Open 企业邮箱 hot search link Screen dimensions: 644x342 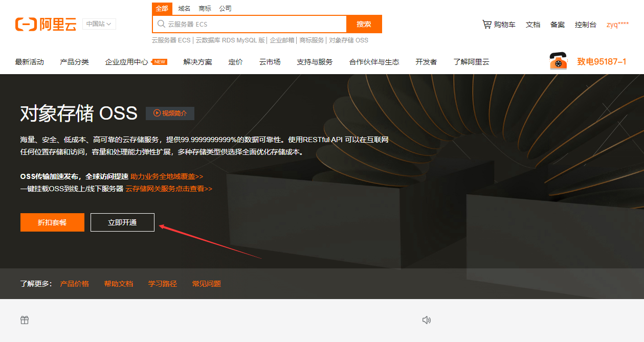[282, 40]
